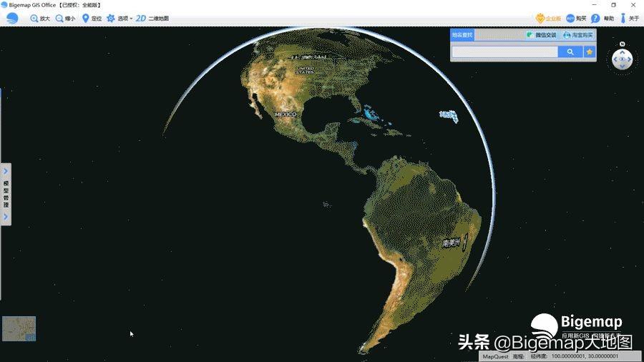The width and height of the screenshot is (644, 362).
Task: Expand side panel using the bottom chevron
Action: (6, 217)
